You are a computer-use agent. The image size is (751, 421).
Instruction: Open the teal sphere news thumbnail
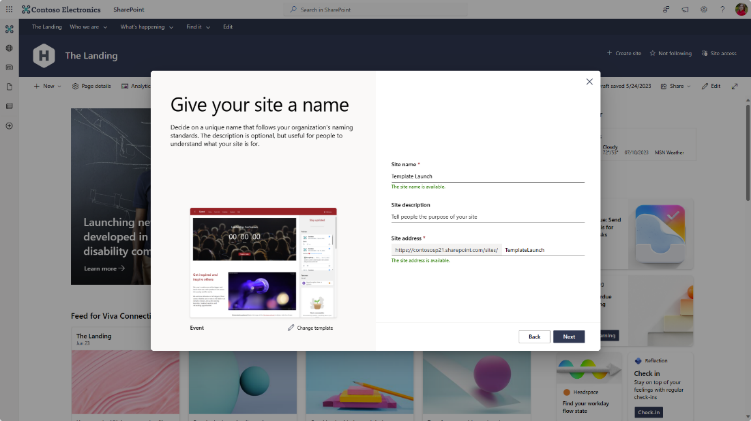[x=243, y=382]
